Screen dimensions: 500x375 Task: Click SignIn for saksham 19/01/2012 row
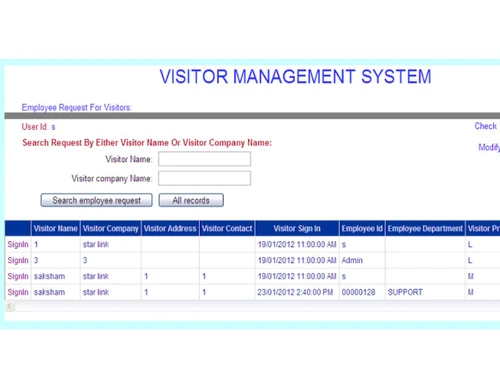[18, 276]
